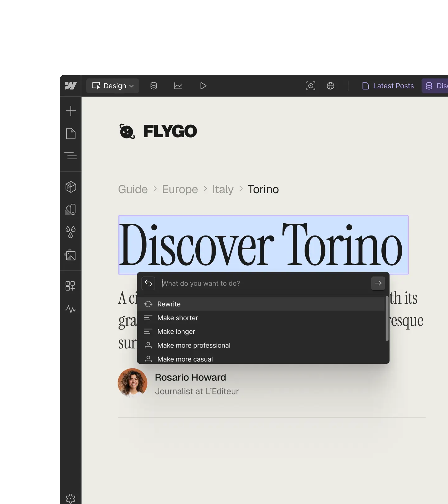
Task: Click the AI menu scrollbar
Action: click(x=387, y=318)
